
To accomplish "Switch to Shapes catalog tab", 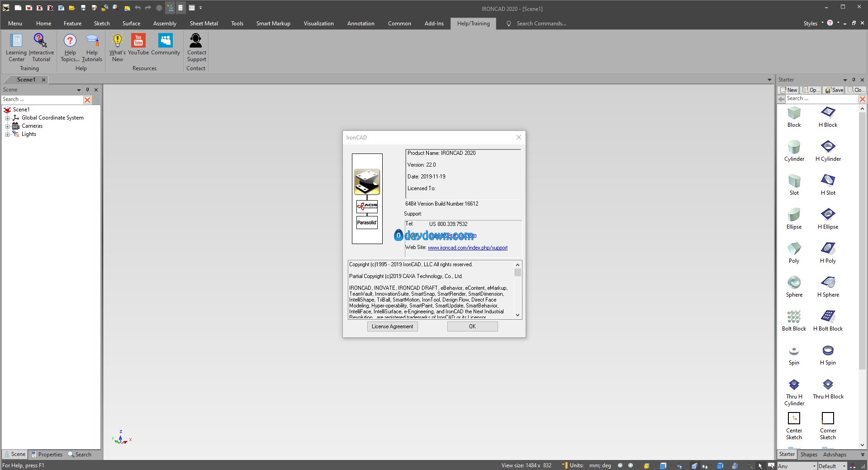I will (x=808, y=455).
